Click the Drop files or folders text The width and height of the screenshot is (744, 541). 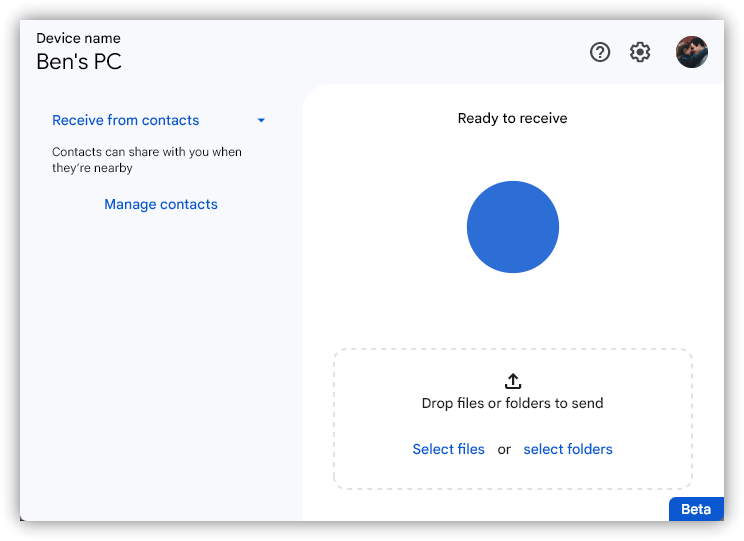pyautogui.click(x=512, y=404)
